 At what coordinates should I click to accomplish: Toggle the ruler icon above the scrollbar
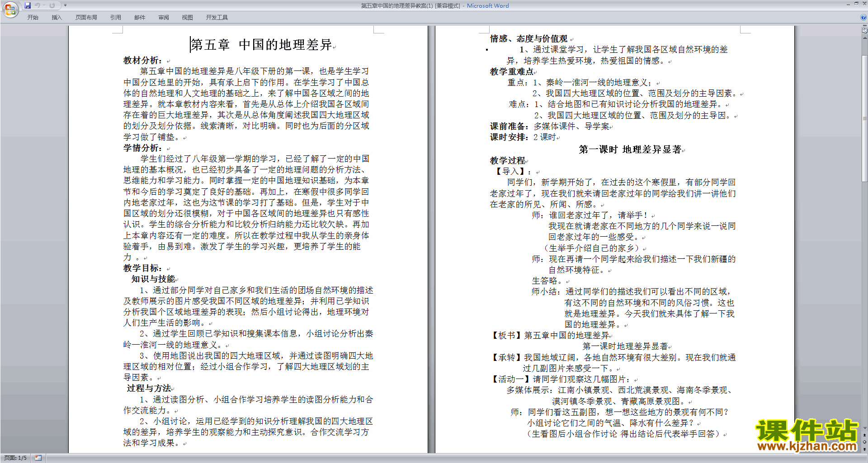pos(865,32)
